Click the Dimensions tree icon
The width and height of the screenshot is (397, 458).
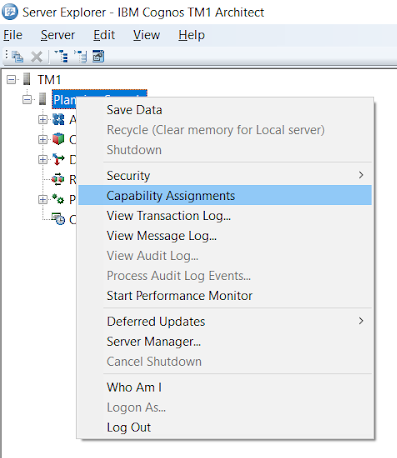(58, 159)
